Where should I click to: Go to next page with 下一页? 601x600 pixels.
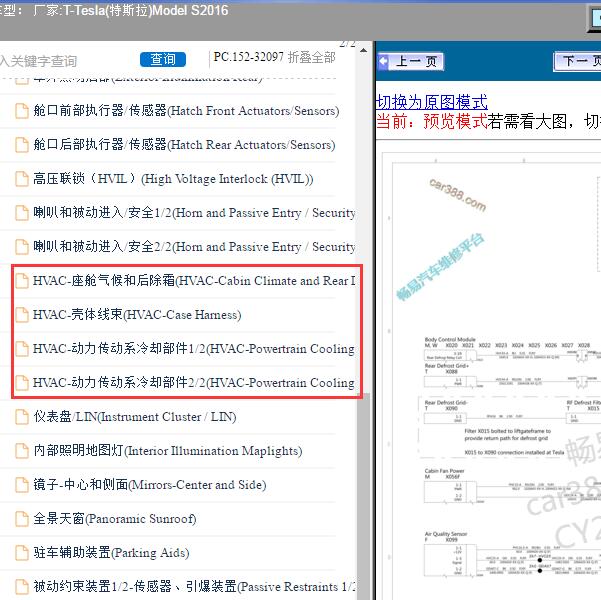(x=578, y=61)
